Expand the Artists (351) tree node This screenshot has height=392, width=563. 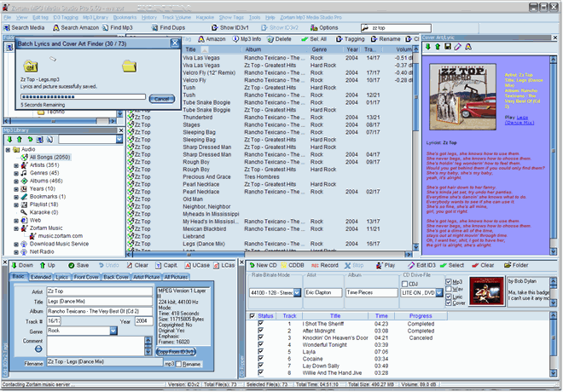[15, 164]
